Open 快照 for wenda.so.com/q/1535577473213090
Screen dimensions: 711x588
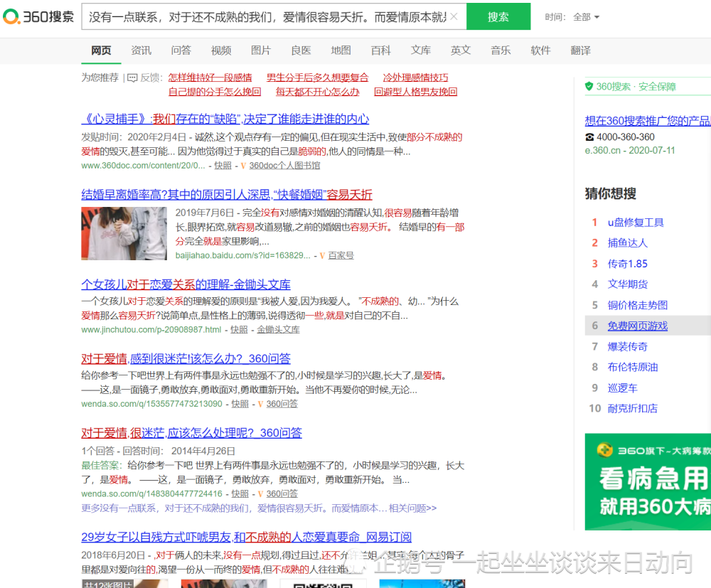(240, 403)
